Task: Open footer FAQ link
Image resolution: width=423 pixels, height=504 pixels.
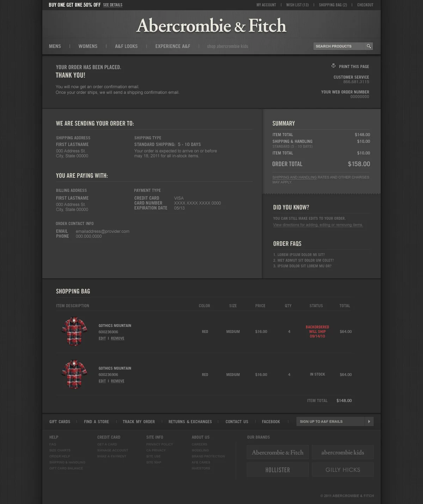Action: (53, 444)
